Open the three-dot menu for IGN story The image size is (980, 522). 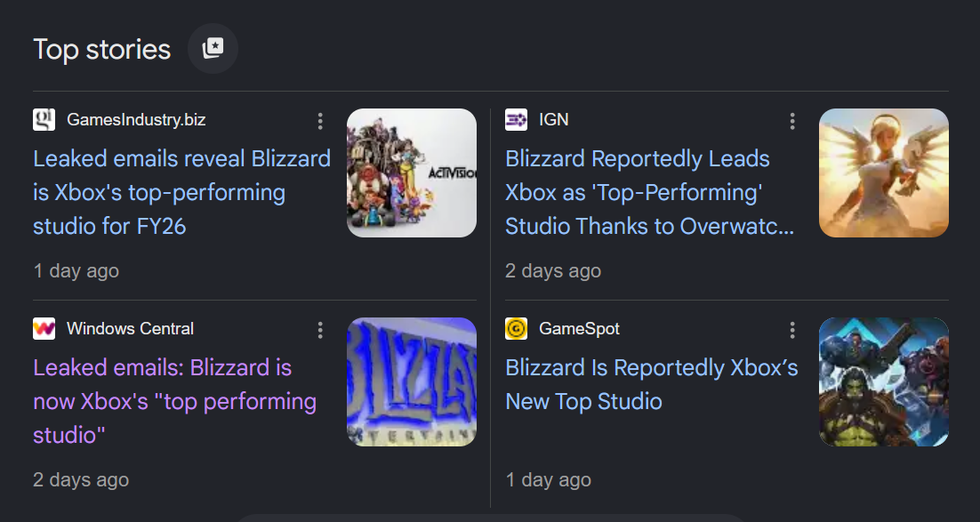(x=791, y=121)
